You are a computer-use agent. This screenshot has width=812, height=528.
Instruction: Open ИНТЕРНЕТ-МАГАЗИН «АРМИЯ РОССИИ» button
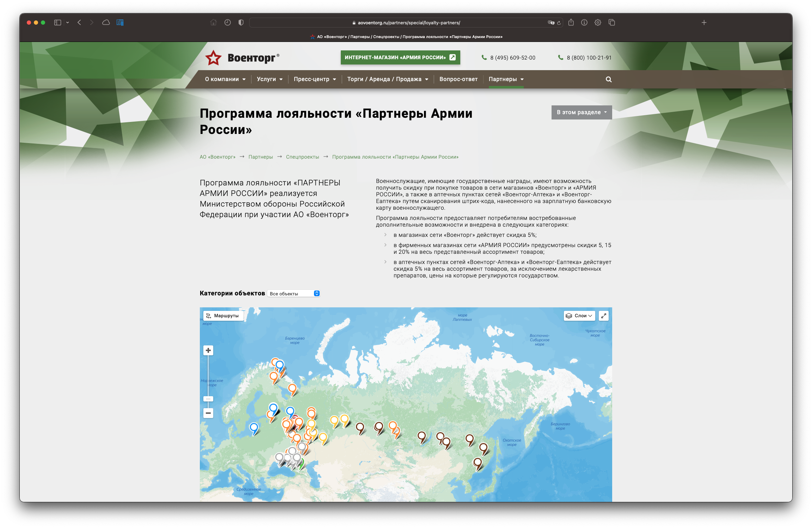click(x=400, y=57)
